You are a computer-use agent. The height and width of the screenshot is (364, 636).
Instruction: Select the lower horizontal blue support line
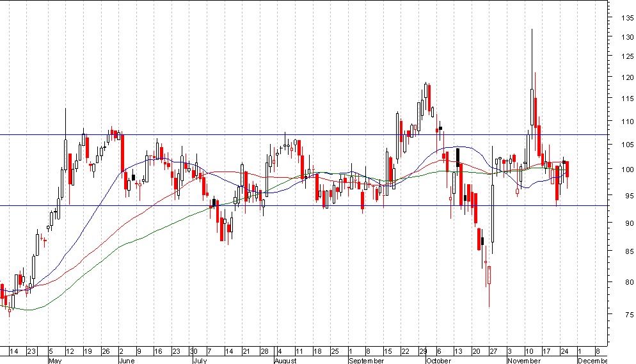click(304, 205)
